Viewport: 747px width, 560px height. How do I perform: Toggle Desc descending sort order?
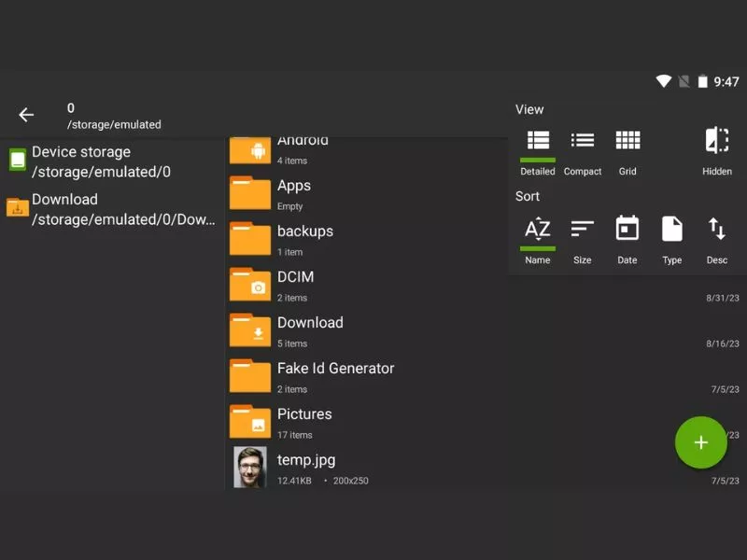(717, 229)
